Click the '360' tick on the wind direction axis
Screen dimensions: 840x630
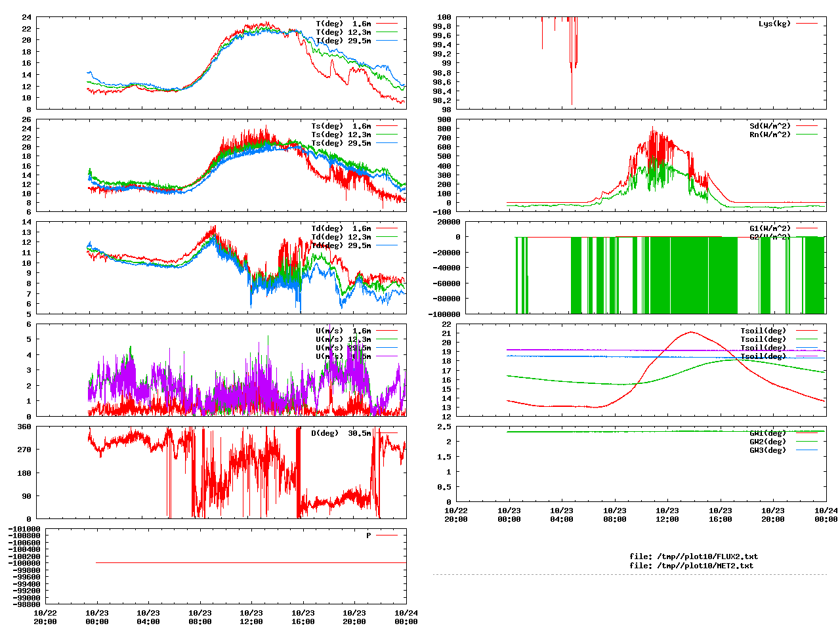pyautogui.click(x=24, y=427)
